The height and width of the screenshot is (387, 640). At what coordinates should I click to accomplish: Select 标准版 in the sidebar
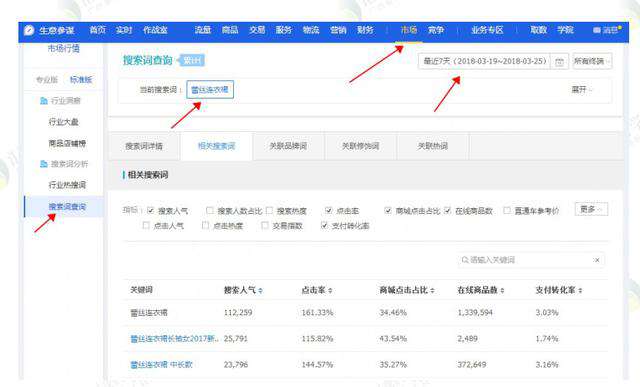point(81,80)
